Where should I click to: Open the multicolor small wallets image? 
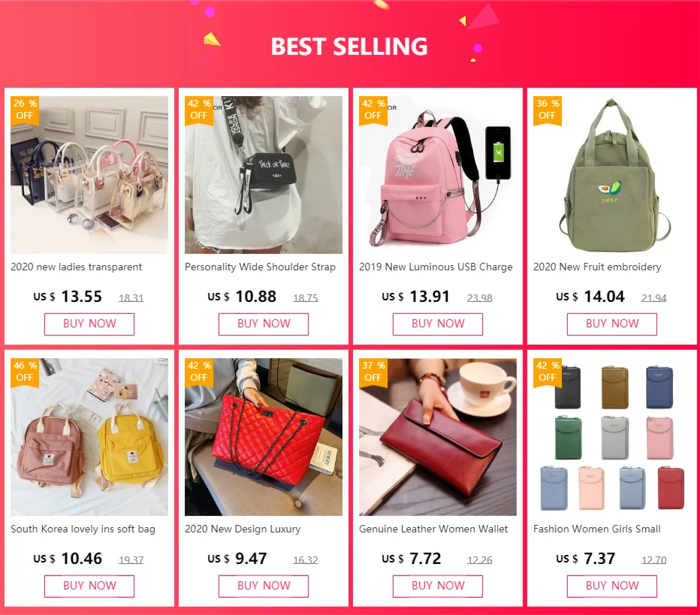point(612,437)
